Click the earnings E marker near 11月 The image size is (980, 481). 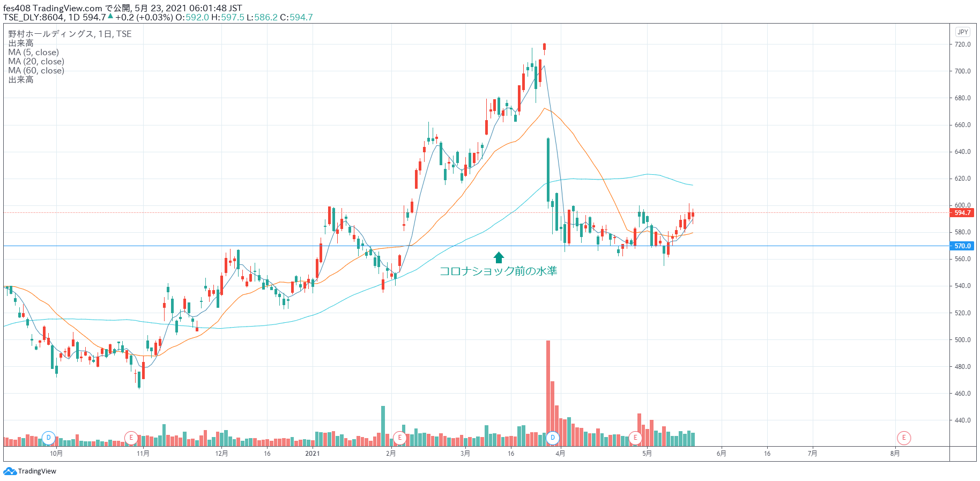click(x=131, y=438)
